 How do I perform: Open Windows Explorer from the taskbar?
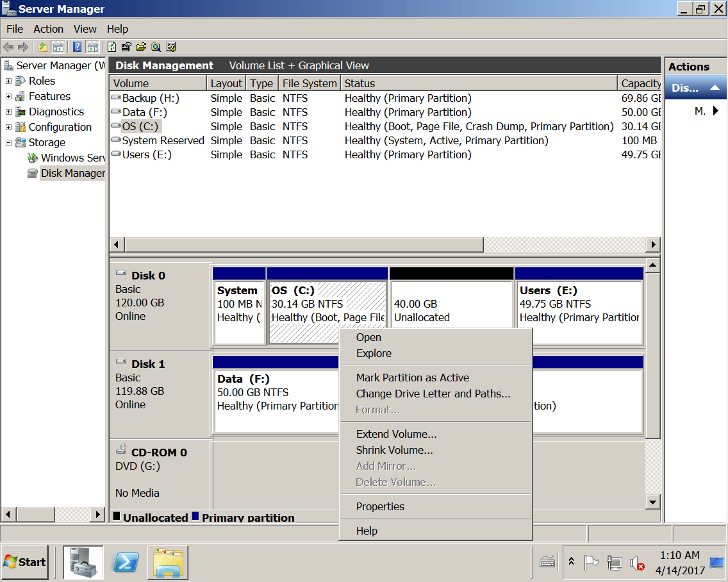click(x=168, y=562)
